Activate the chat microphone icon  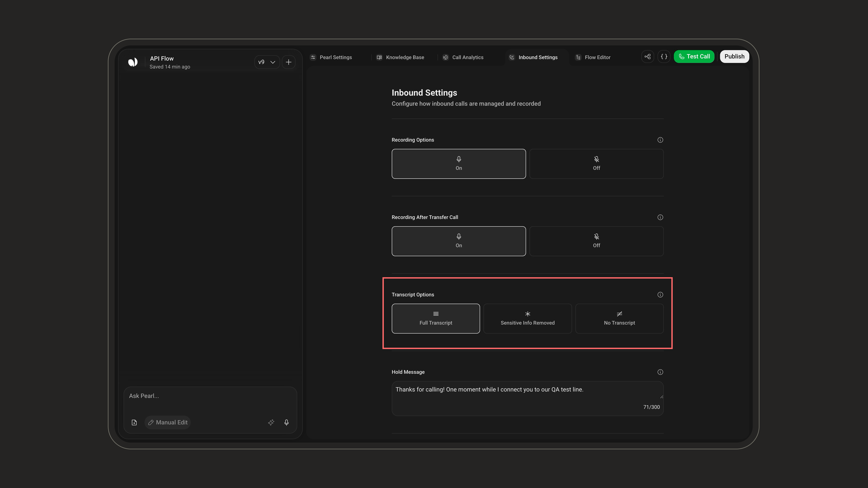tap(286, 422)
